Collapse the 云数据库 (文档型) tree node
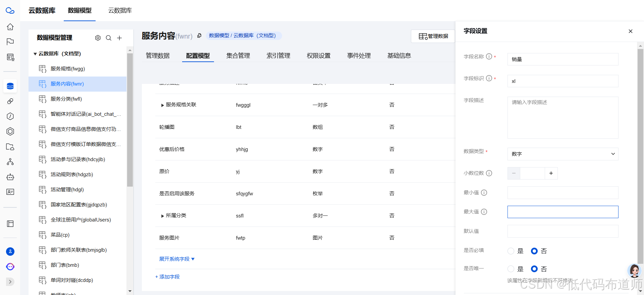Screen dimensions: 644x295 (35, 54)
